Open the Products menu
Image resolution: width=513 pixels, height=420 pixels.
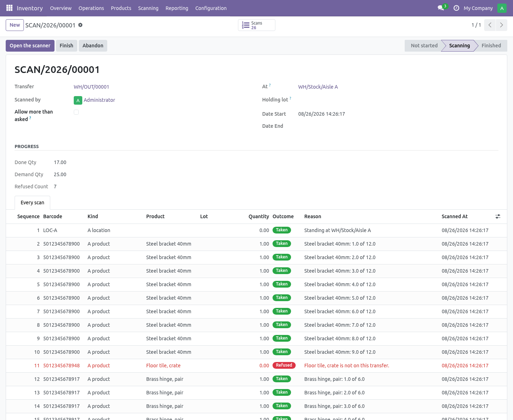point(121,8)
